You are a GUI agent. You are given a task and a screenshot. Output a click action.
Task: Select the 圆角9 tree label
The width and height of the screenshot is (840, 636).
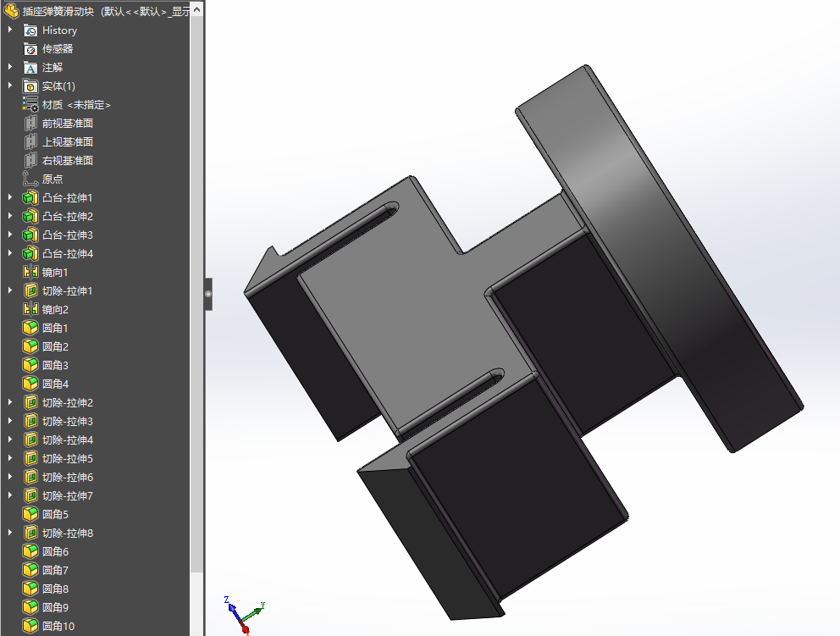(55, 607)
